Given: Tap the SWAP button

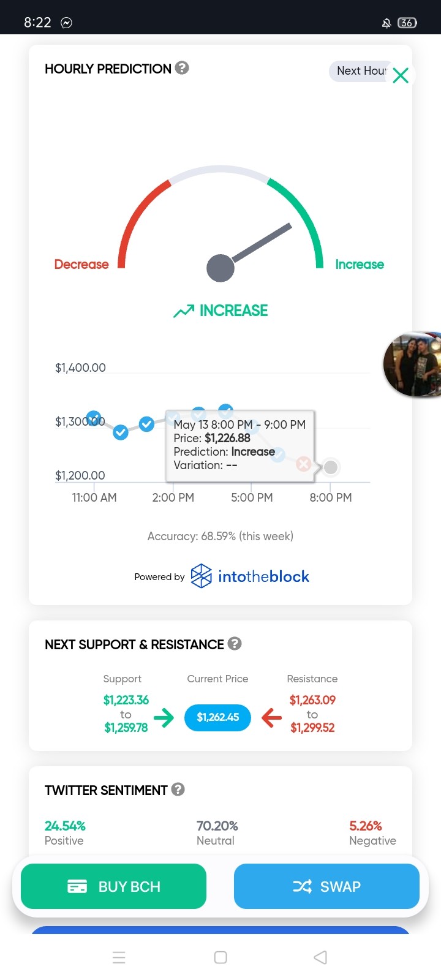Looking at the screenshot, I should pos(326,886).
